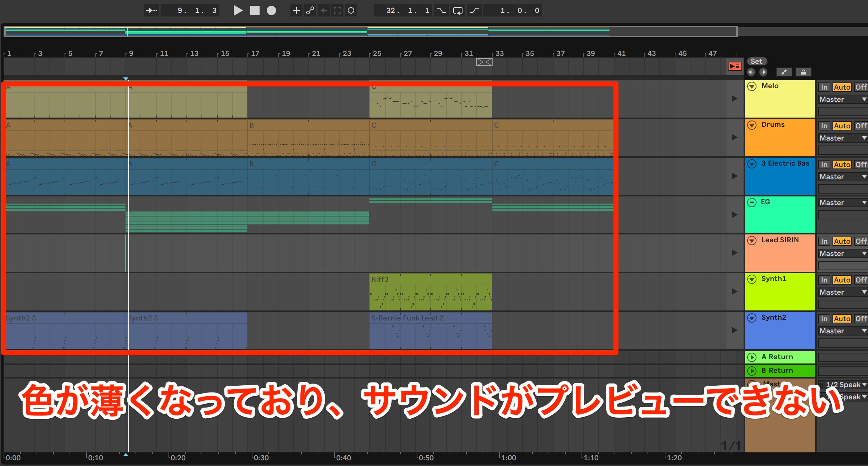Click the arrangement overview bar

(x=370, y=32)
